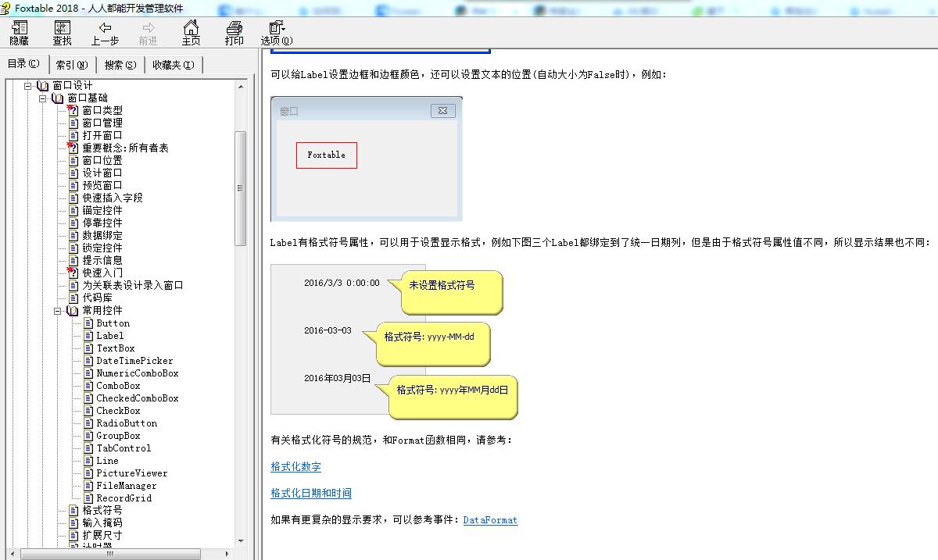Open the 锚定控件 topic
This screenshot has width=938, height=560.
tap(102, 210)
